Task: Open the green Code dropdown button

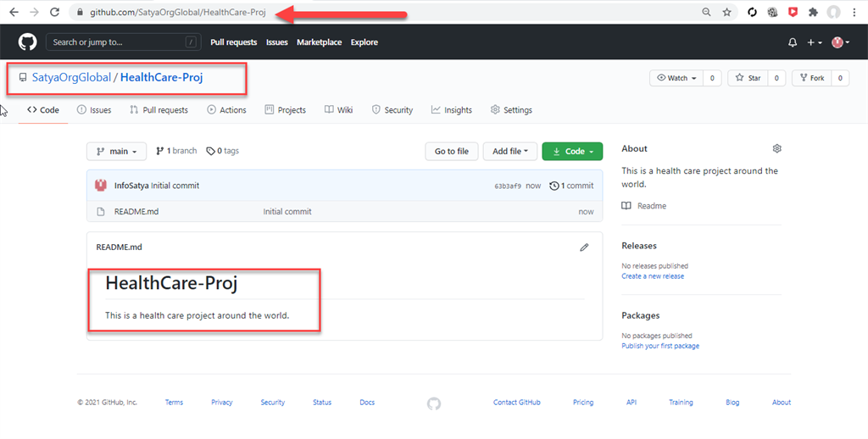Action: coord(572,151)
